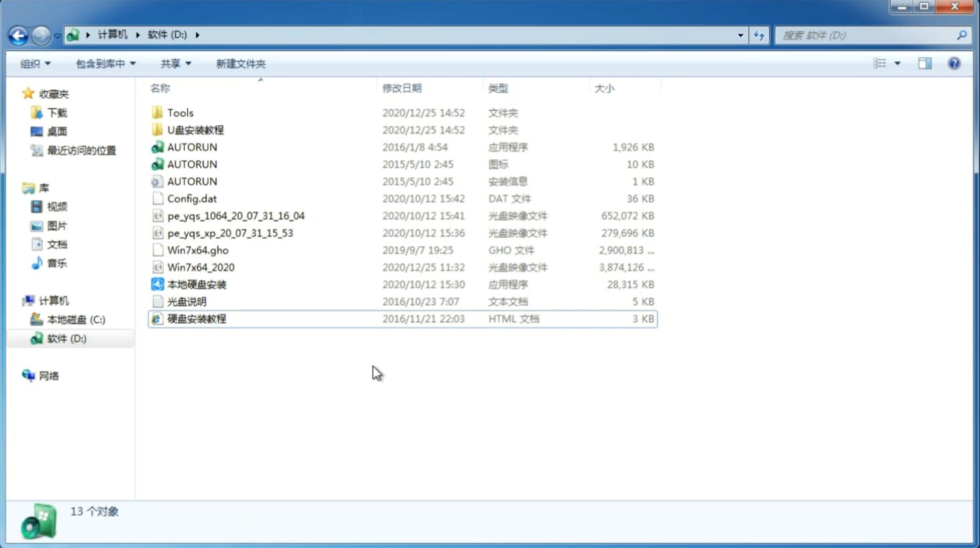This screenshot has height=548, width=980.
Task: Click the 包含到库中 dropdown menu
Action: (104, 62)
